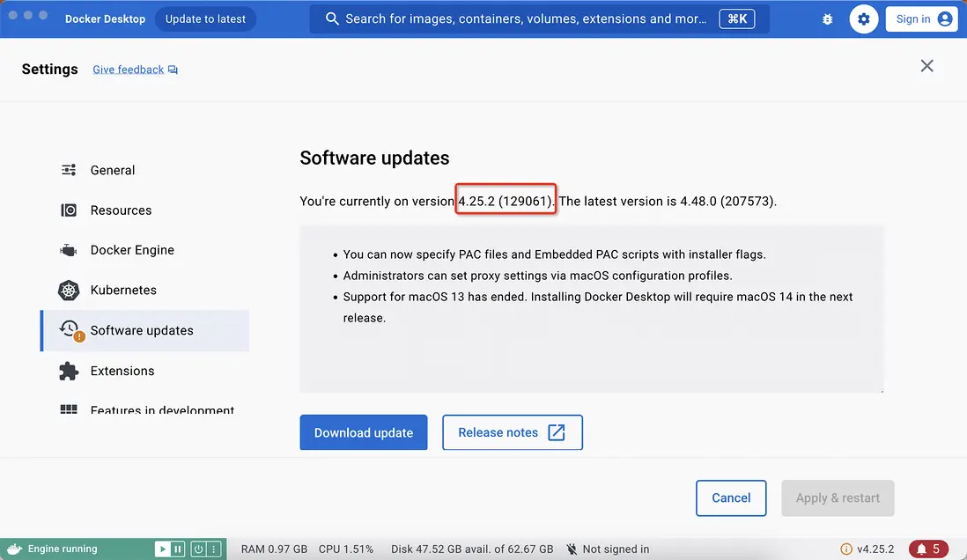Click the Settings gear icon
Screen dimensions: 967x560
(x=864, y=18)
